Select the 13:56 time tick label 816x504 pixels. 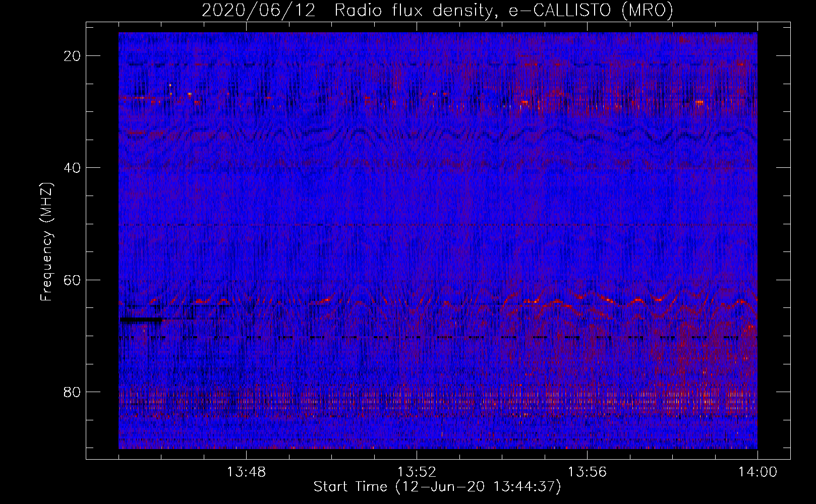[587, 472]
